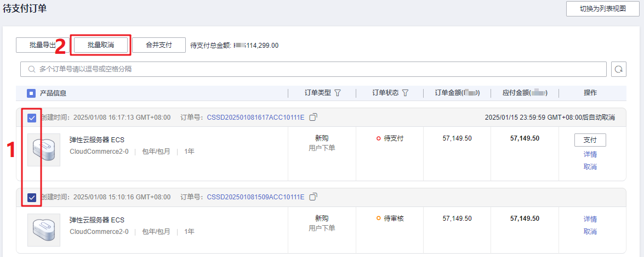The height and width of the screenshot is (257, 644).
Task: Open order link CSSD202501081509ACC10111E
Action: (x=255, y=197)
